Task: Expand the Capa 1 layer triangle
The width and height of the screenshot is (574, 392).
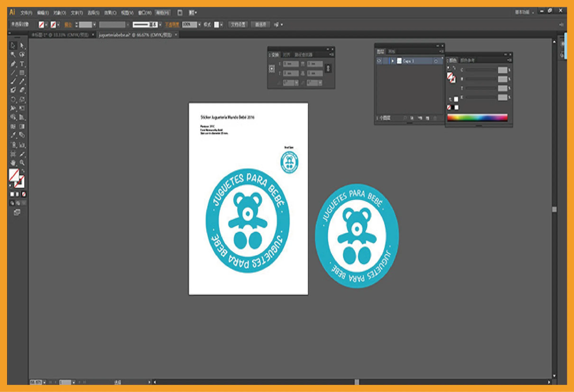Action: click(392, 61)
